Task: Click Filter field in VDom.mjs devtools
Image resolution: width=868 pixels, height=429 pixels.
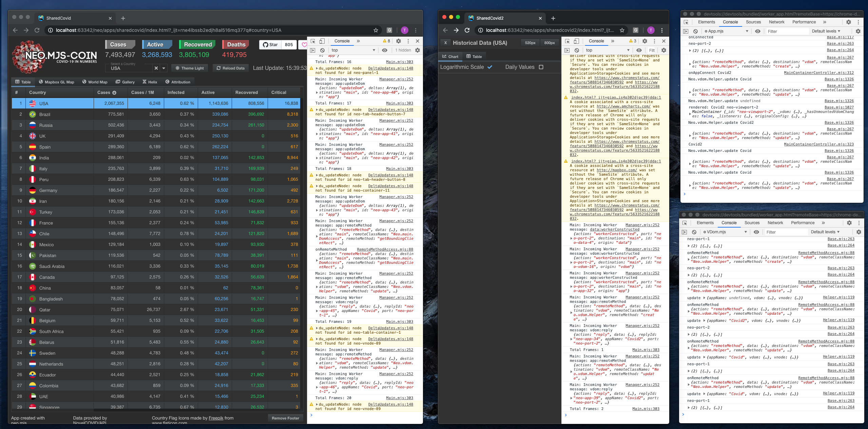Action: 786,232
